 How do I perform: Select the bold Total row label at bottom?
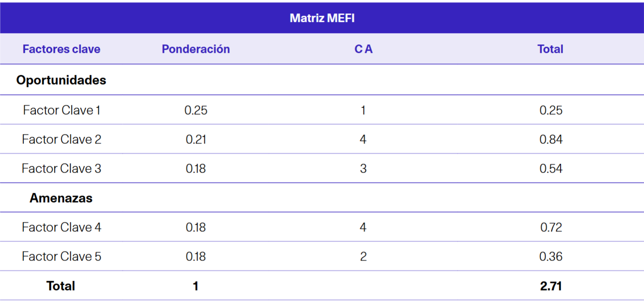pos(61,286)
